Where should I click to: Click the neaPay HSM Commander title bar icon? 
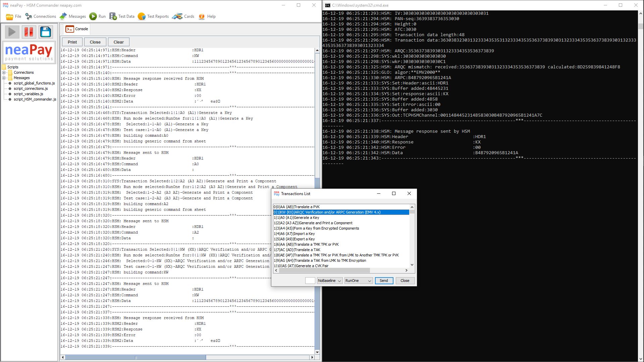pyautogui.click(x=5, y=5)
